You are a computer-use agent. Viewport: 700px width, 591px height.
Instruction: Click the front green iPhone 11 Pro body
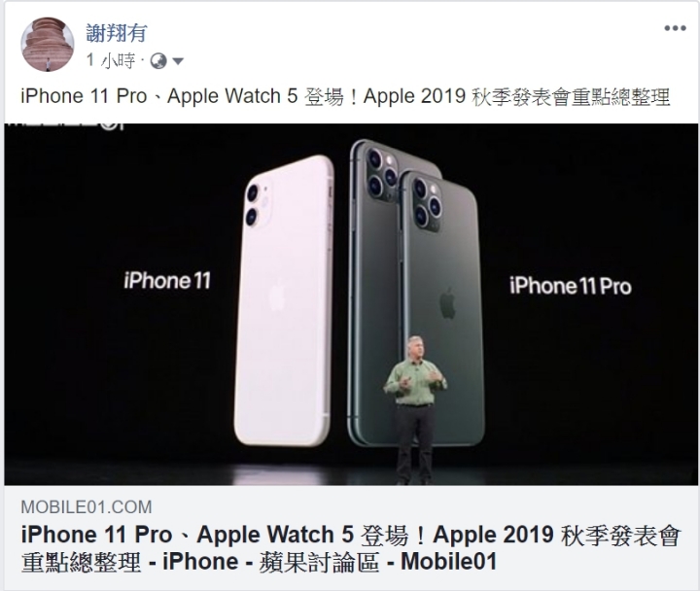point(441,308)
